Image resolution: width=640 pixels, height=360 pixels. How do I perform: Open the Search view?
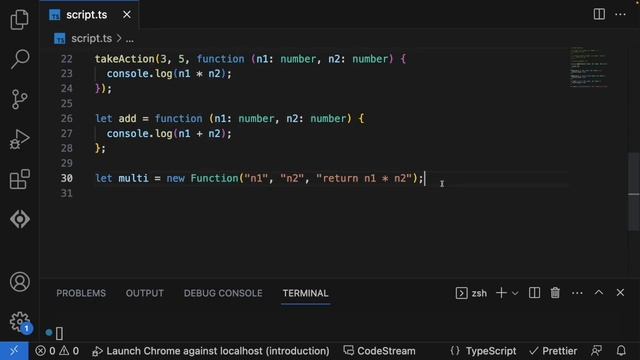20,59
